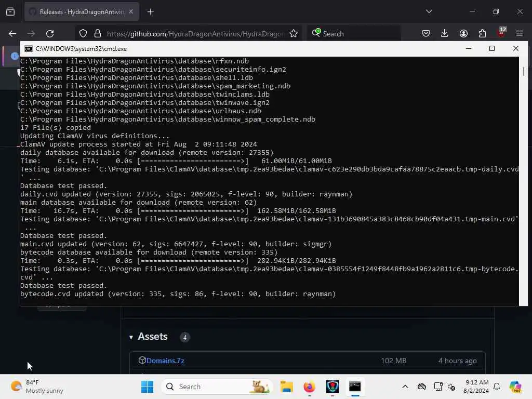Bookmark this page with the star

tap(294, 34)
